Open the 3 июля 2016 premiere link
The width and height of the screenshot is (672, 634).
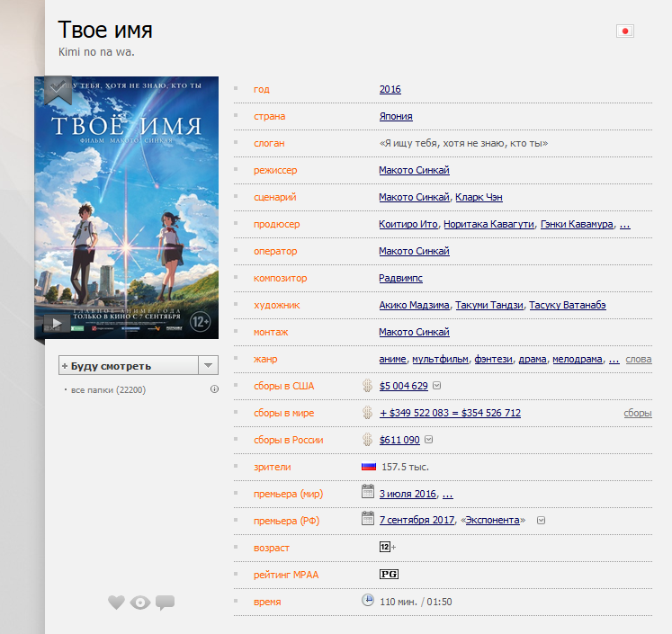click(408, 494)
